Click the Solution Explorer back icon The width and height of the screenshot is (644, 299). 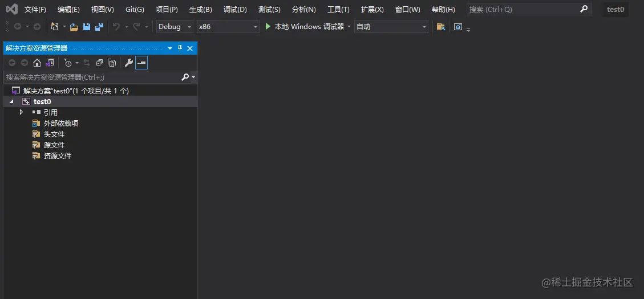[12, 63]
